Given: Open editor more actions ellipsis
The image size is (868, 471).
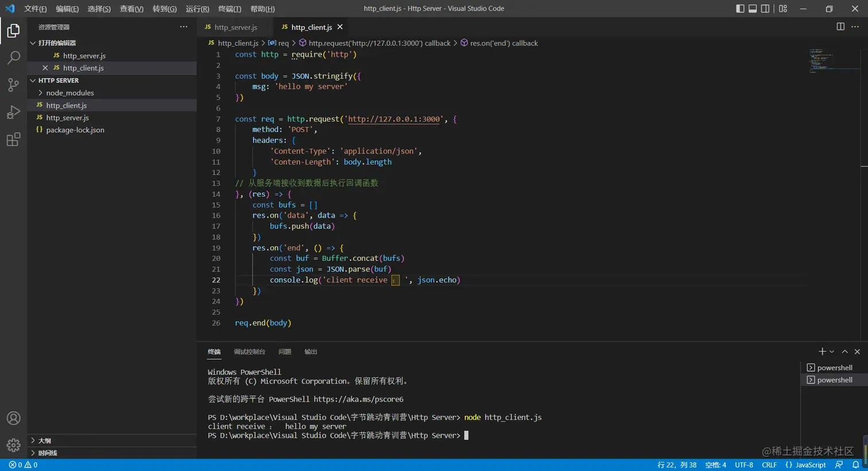Looking at the screenshot, I should point(855,26).
